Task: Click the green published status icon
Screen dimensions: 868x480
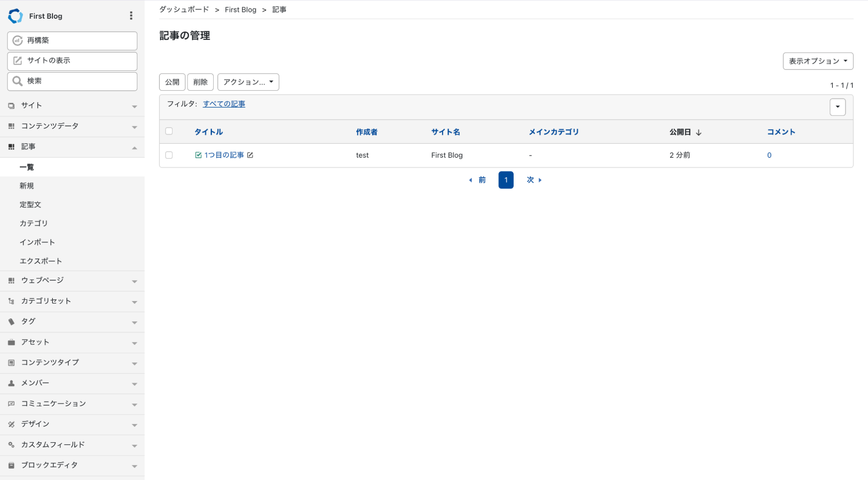Action: (x=198, y=155)
